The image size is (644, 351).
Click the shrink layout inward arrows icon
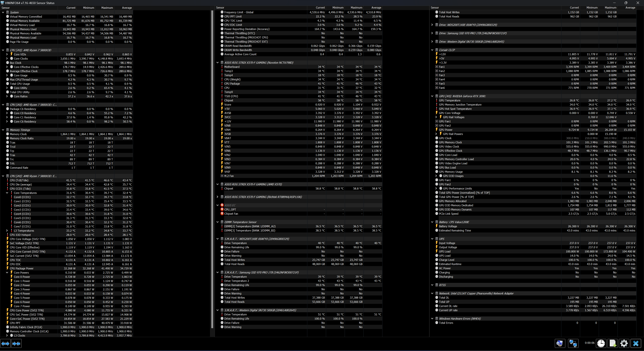coord(16,343)
